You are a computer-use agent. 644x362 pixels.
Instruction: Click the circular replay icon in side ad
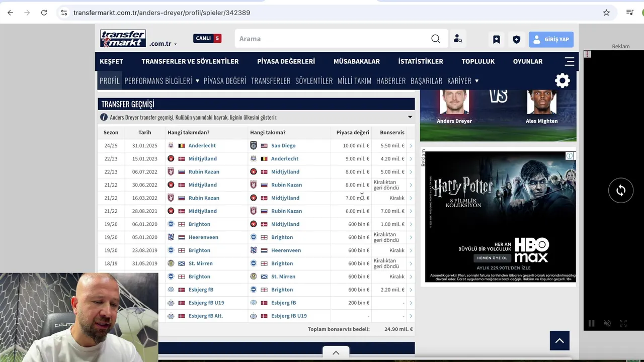tap(621, 191)
